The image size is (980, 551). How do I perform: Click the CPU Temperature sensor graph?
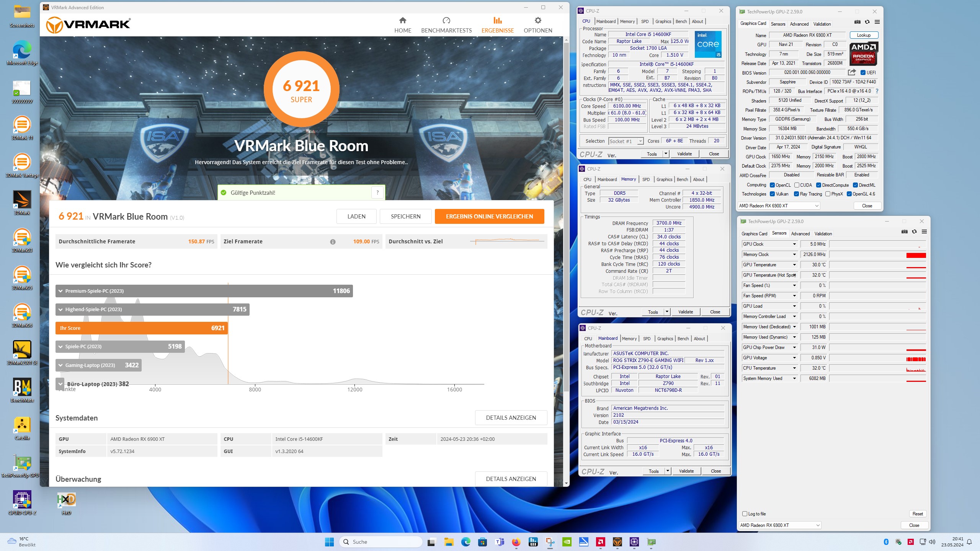(x=877, y=368)
